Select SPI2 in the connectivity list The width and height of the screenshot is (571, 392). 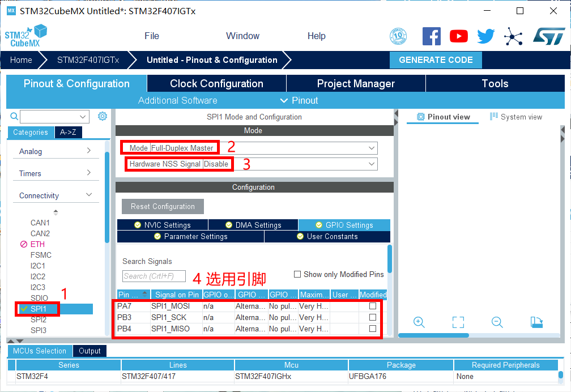coord(39,319)
